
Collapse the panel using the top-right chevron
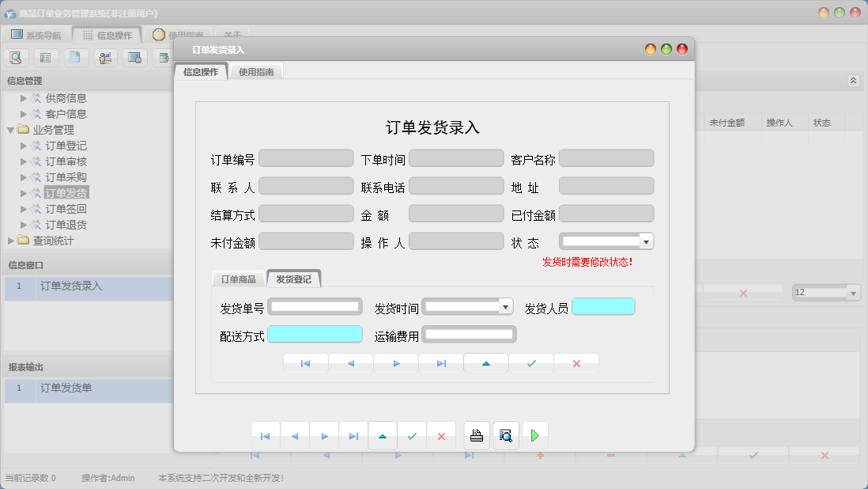coord(853,80)
